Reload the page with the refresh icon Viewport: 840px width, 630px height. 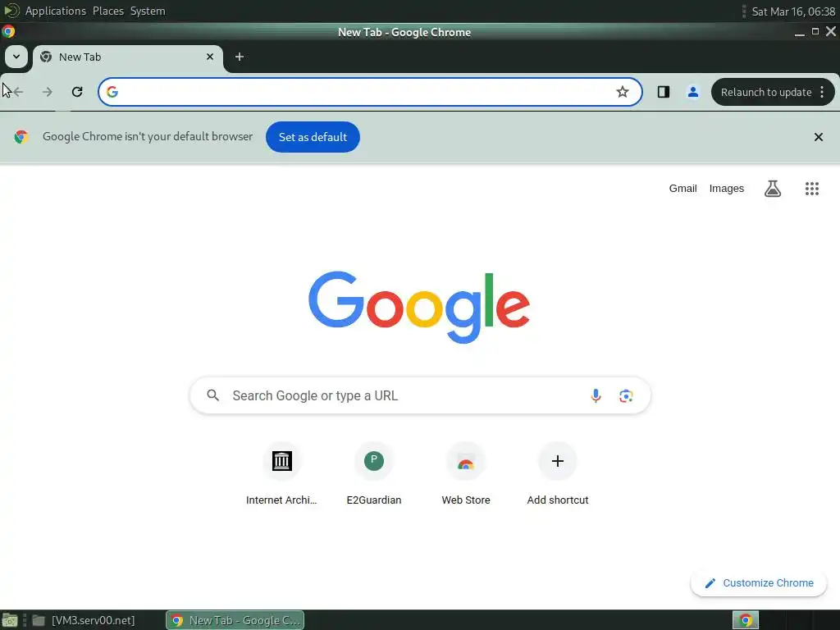[x=77, y=92]
